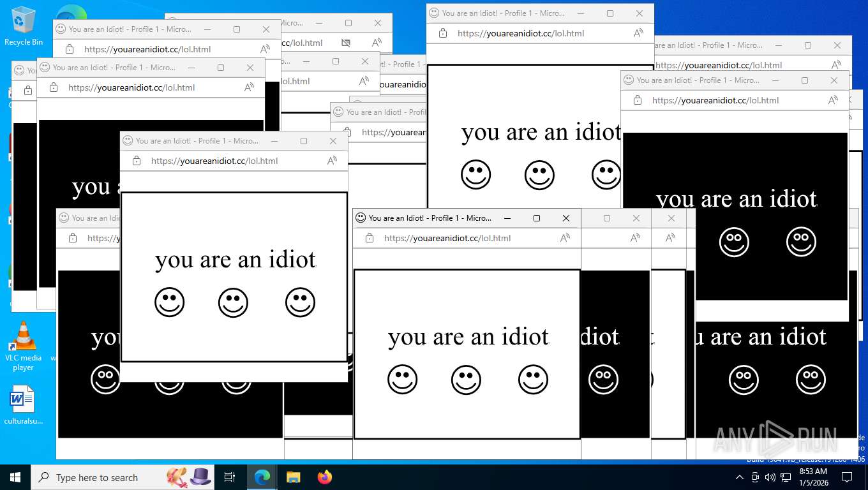Expand the hidden system tray icons chevron
Screen dimensions: 868x490
pos(740,477)
